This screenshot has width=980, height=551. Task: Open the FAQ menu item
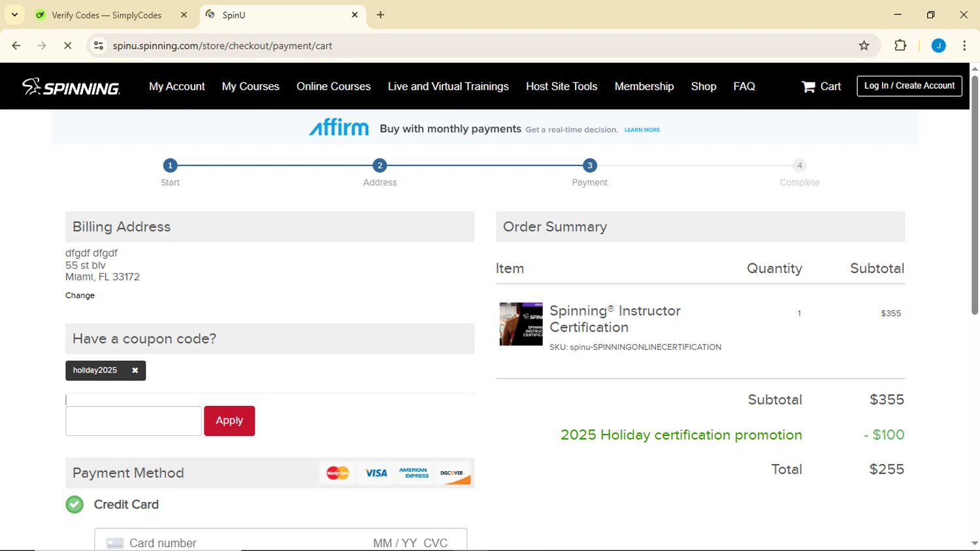744,86
